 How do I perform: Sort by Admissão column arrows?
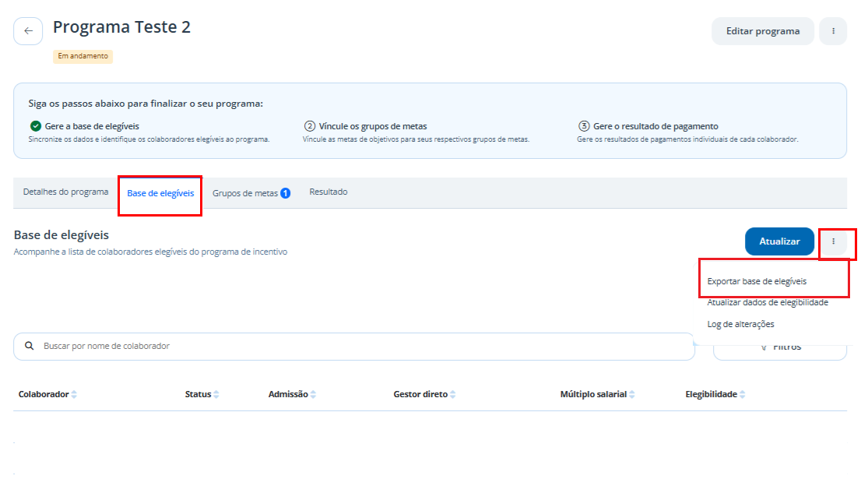point(313,394)
